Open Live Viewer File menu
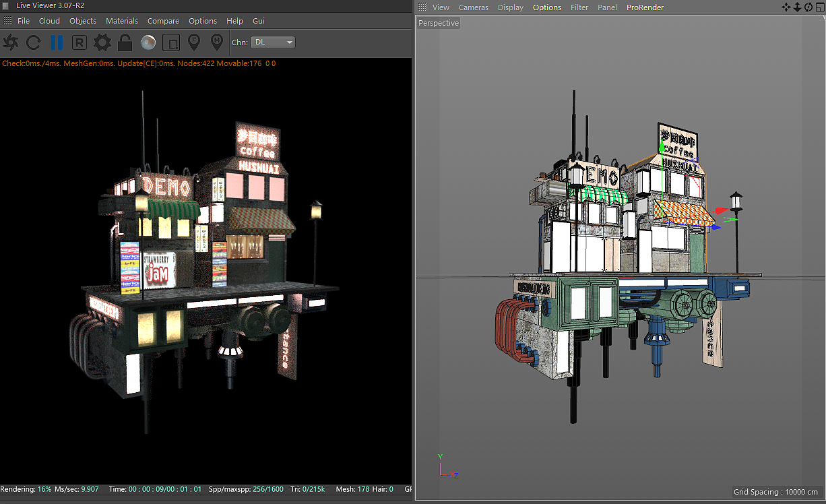Viewport: 826px width, 504px height. pos(24,21)
